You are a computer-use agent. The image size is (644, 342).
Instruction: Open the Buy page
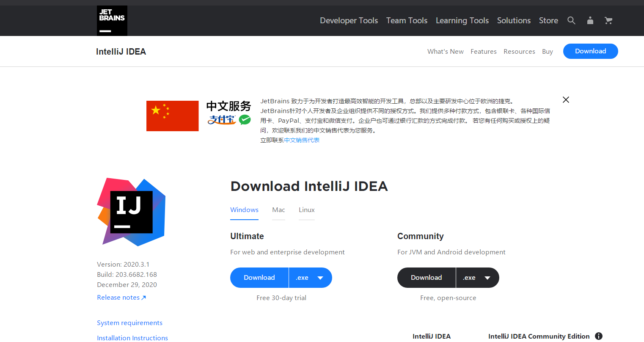548,51
